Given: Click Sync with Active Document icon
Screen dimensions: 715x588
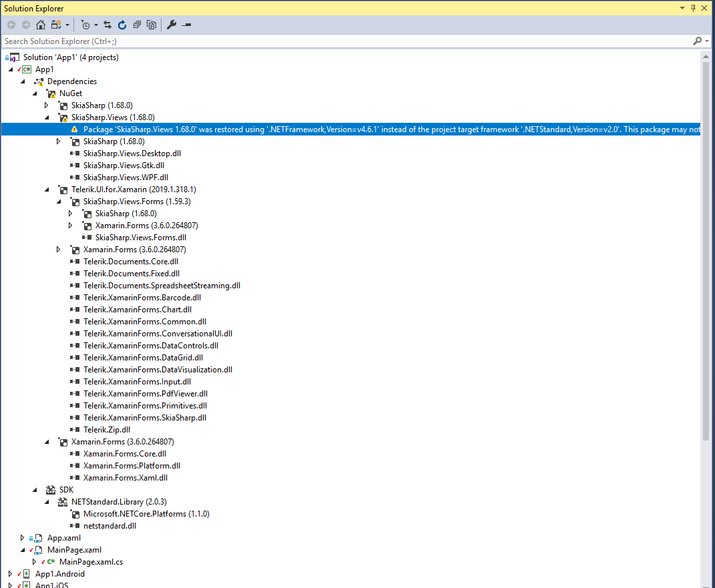Looking at the screenshot, I should (x=107, y=25).
